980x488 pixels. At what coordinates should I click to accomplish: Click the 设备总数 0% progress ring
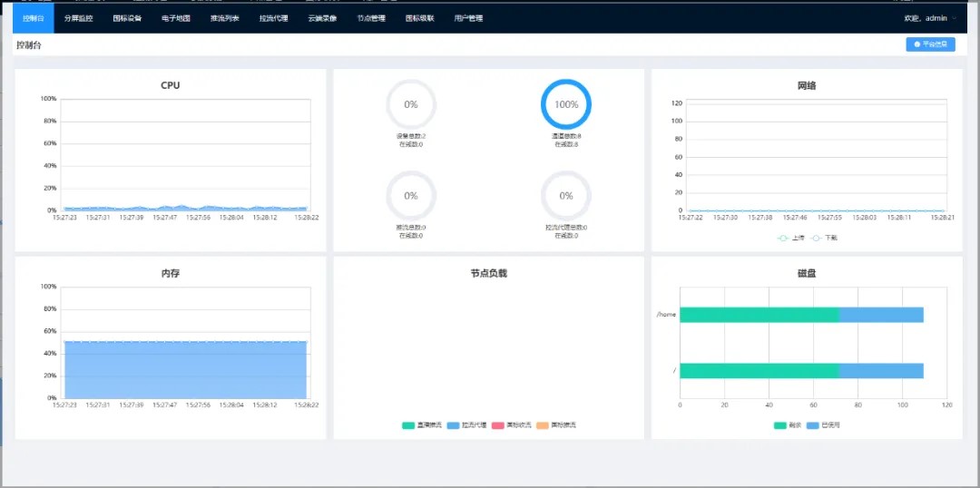(x=411, y=104)
